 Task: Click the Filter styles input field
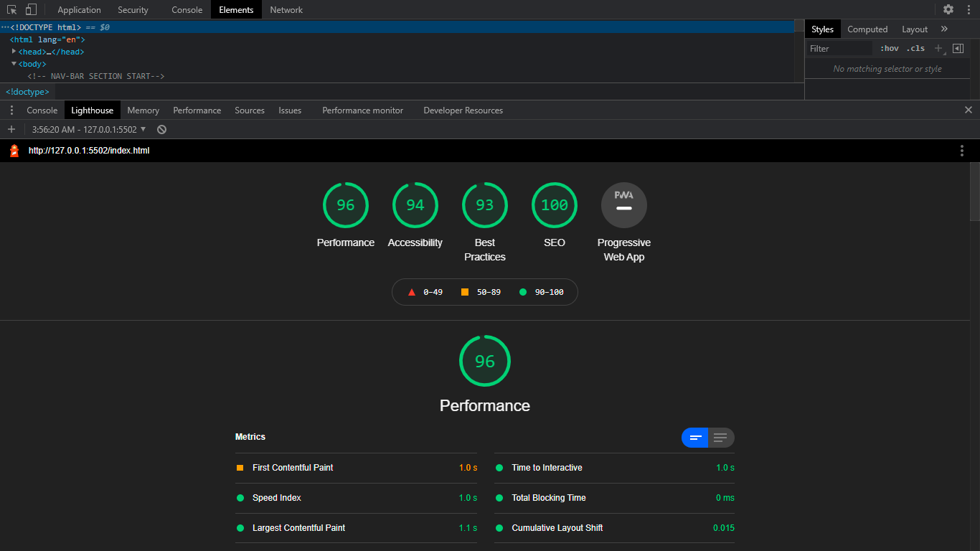(839, 48)
